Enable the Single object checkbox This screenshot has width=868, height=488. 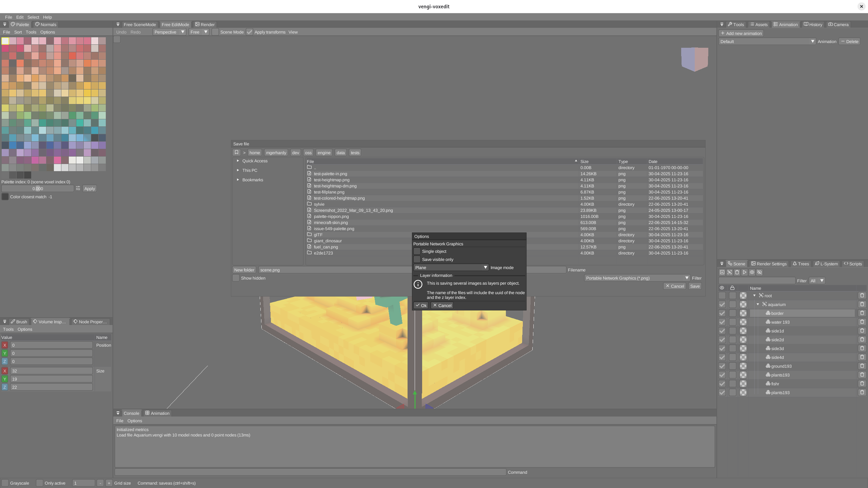(417, 251)
